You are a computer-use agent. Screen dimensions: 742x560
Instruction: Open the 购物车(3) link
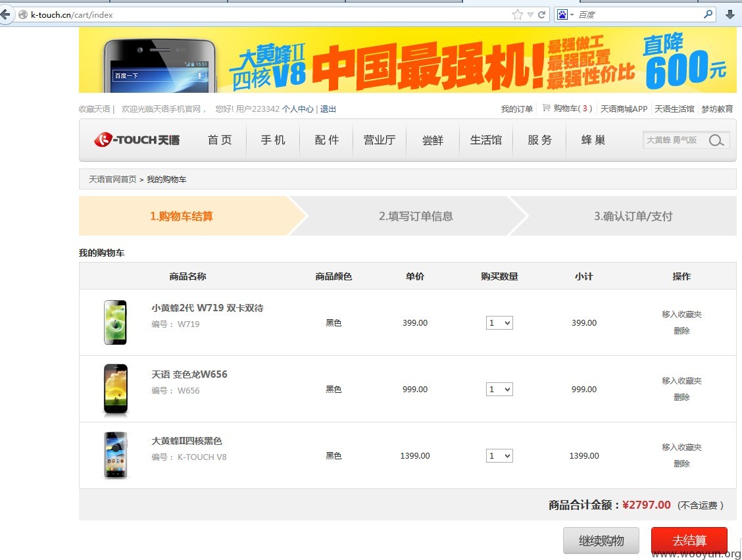tap(572, 109)
